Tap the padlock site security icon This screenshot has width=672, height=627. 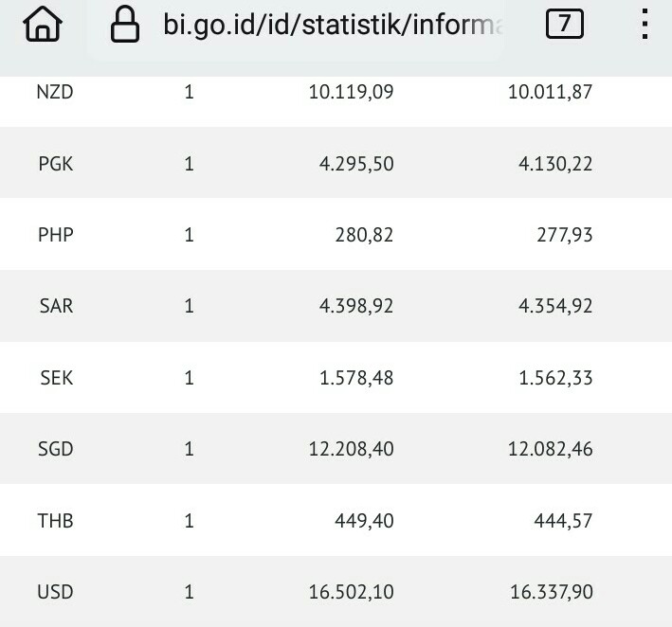pos(125,26)
